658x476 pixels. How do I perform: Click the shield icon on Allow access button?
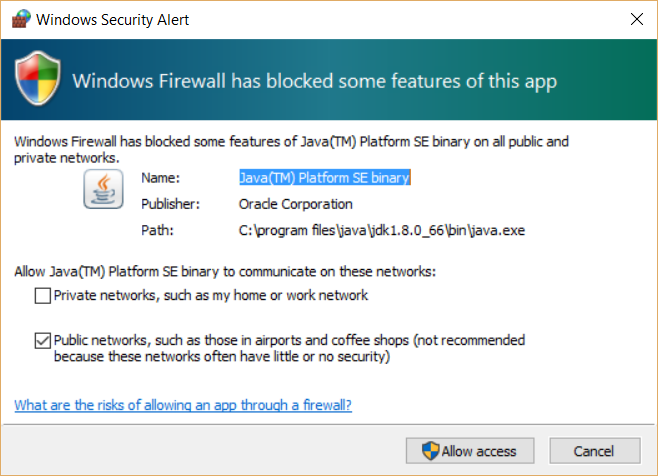pyautogui.click(x=430, y=451)
